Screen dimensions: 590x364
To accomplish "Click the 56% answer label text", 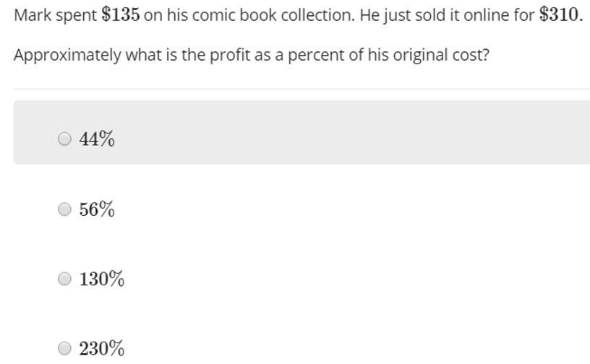I will point(97,209).
